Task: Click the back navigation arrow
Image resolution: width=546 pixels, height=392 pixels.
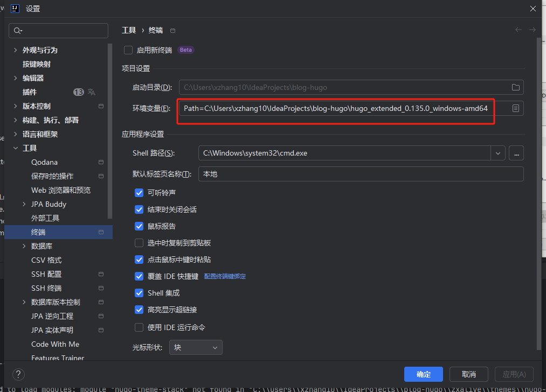Action: click(x=519, y=30)
